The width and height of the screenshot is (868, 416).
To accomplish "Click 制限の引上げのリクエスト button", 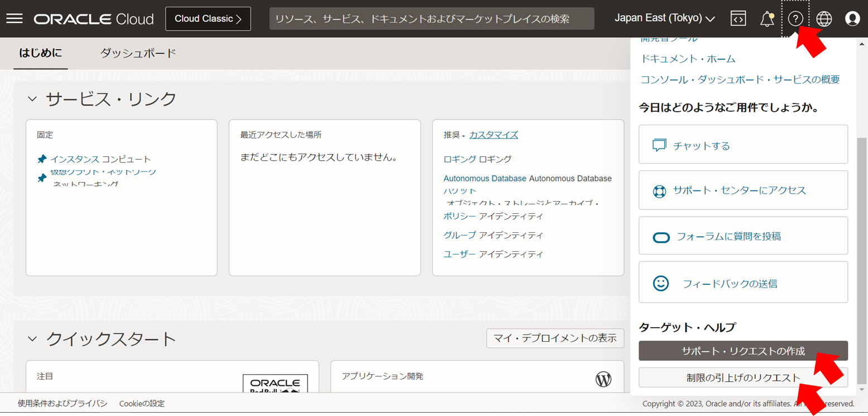I will tap(743, 377).
